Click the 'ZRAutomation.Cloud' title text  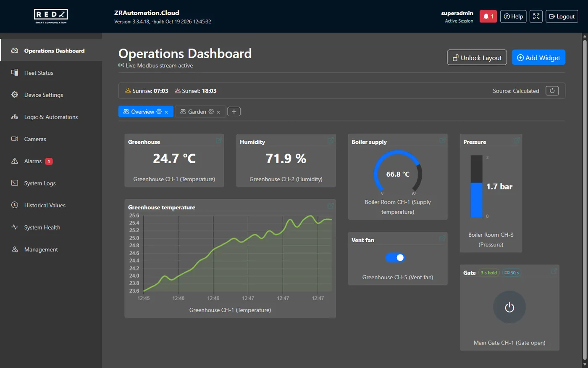click(147, 13)
